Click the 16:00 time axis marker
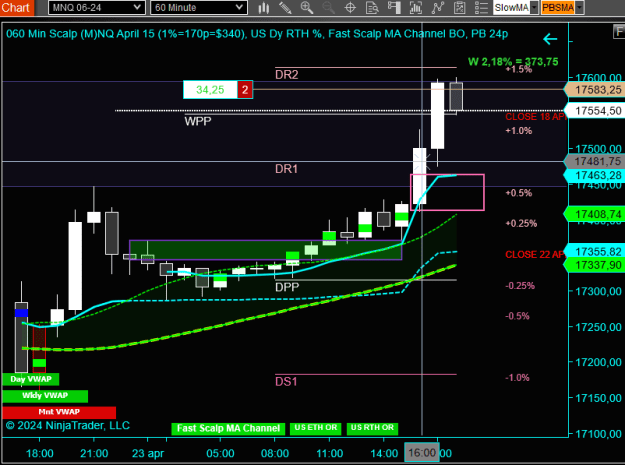The width and height of the screenshot is (625, 465). [422, 453]
